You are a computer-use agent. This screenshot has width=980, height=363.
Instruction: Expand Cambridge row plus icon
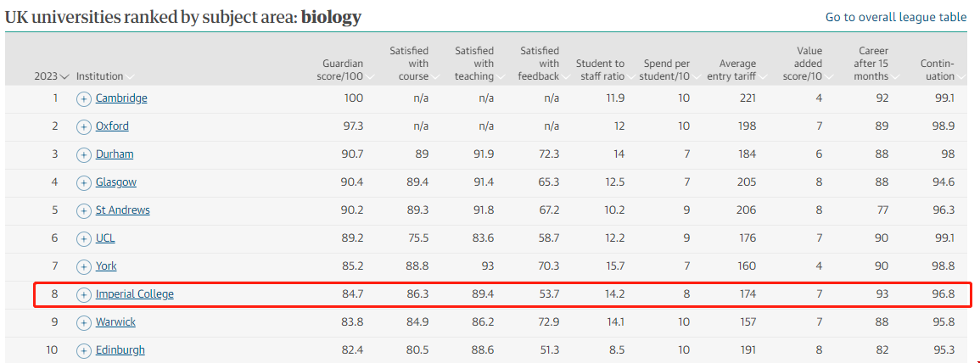[x=83, y=98]
